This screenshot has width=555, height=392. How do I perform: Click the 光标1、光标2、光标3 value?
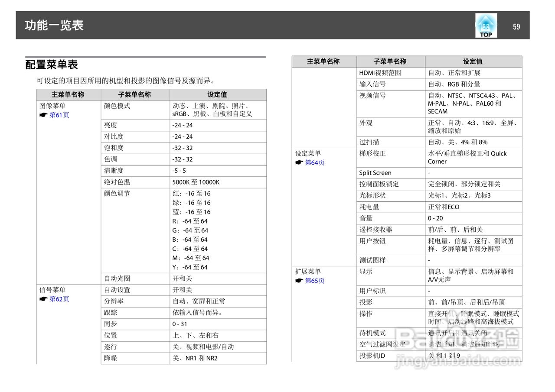coord(460,195)
